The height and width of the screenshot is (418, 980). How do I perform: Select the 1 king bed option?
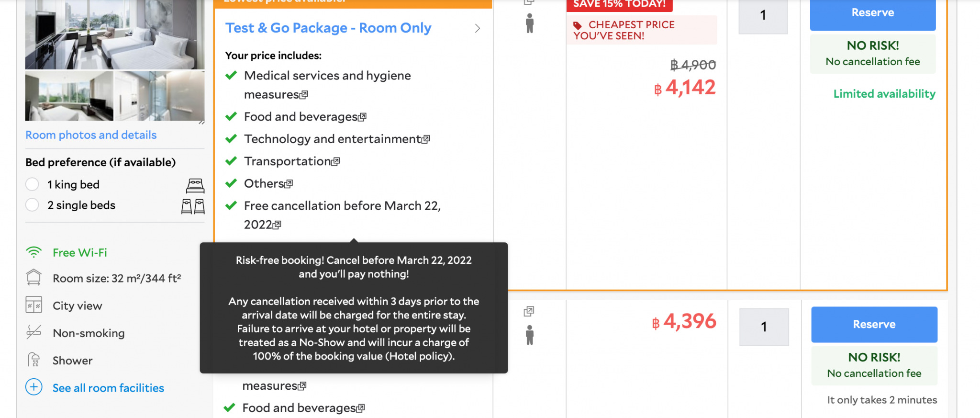click(x=32, y=184)
